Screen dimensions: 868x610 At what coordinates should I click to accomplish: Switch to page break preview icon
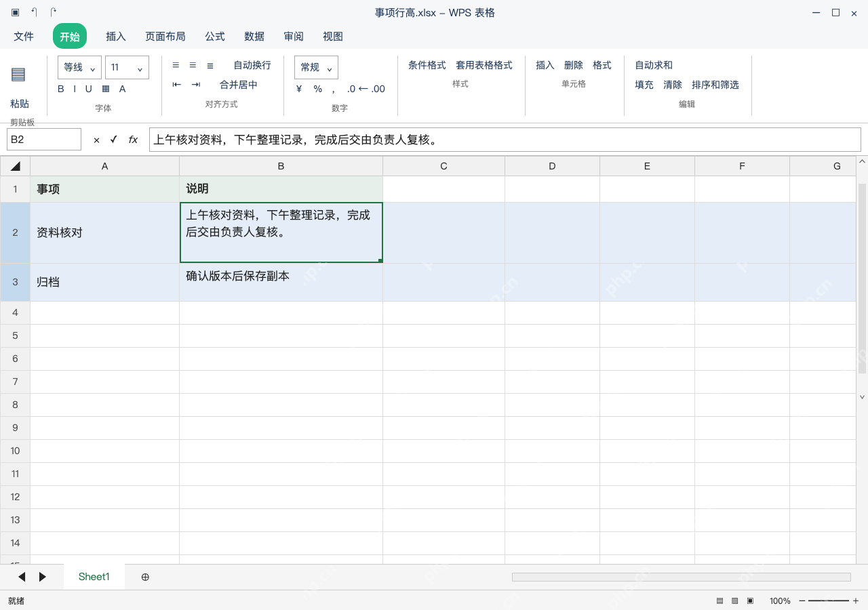point(750,601)
